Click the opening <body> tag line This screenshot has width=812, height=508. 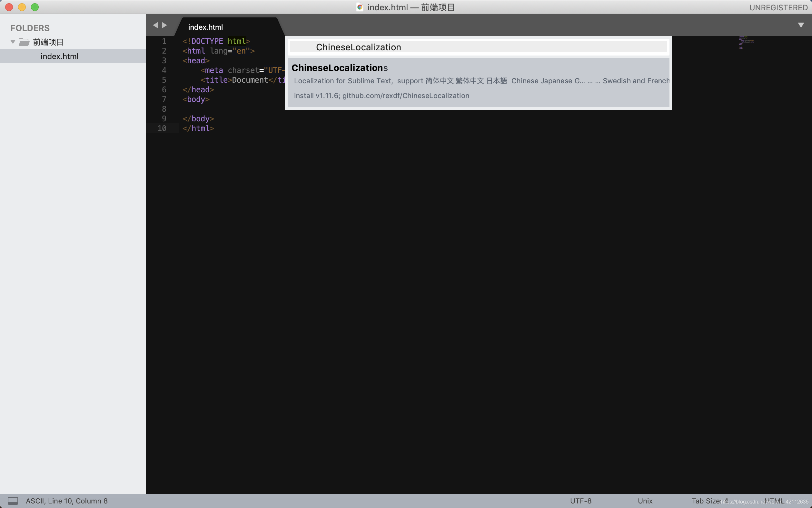pyautogui.click(x=196, y=99)
